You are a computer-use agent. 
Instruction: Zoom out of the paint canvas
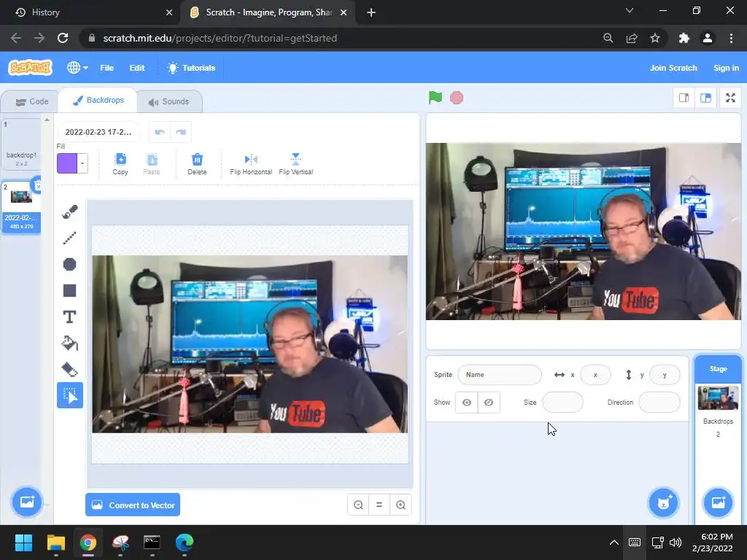359,505
